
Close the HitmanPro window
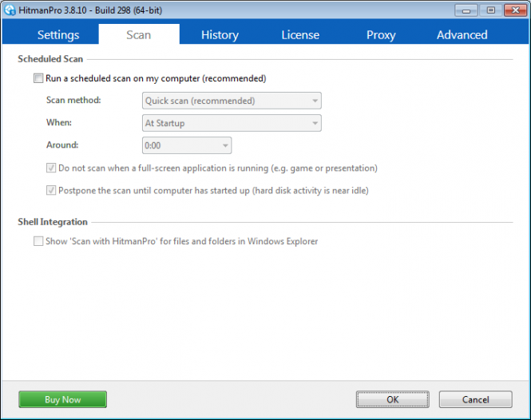[515, 10]
